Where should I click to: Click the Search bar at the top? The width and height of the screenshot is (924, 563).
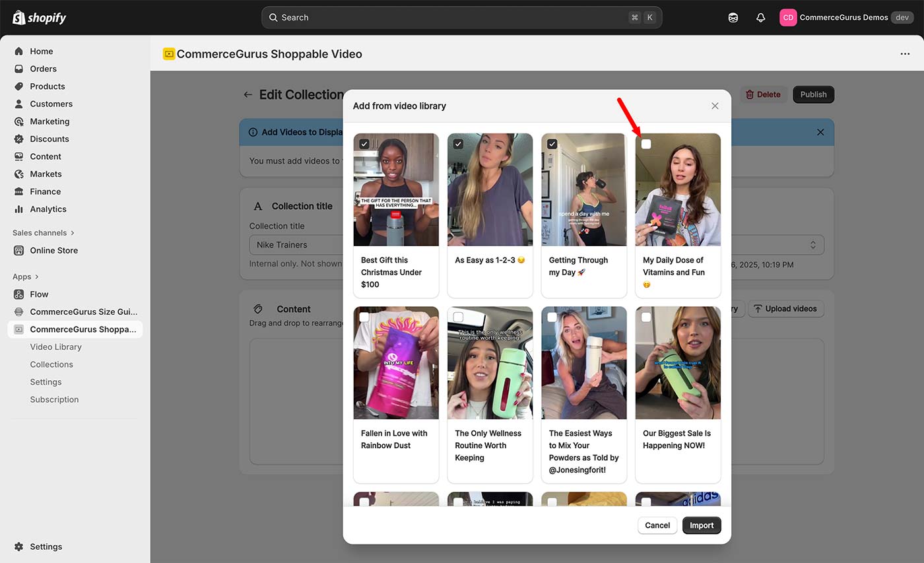click(x=462, y=17)
